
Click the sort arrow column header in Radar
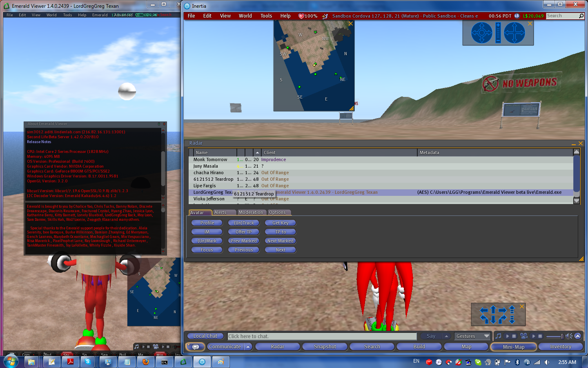257,153
